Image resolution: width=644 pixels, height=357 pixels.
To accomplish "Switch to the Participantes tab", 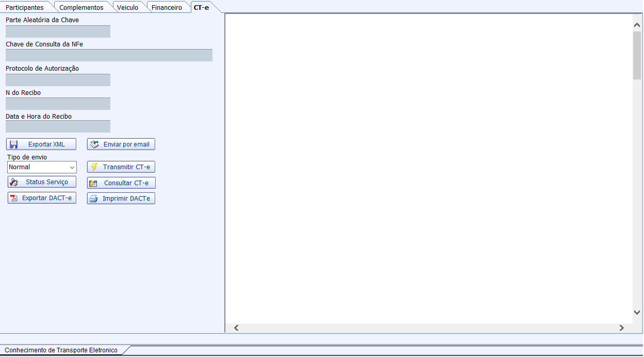I will click(25, 8).
